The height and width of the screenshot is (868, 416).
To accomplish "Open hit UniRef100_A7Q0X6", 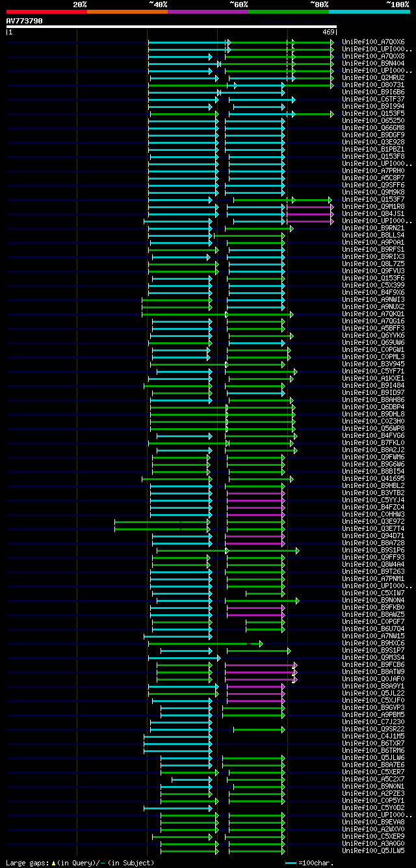I will (x=373, y=42).
